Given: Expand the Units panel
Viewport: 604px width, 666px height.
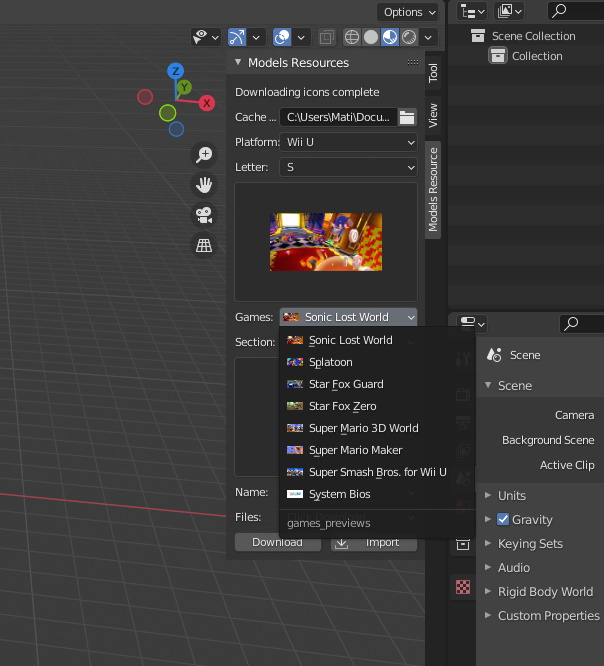Looking at the screenshot, I should tap(488, 495).
